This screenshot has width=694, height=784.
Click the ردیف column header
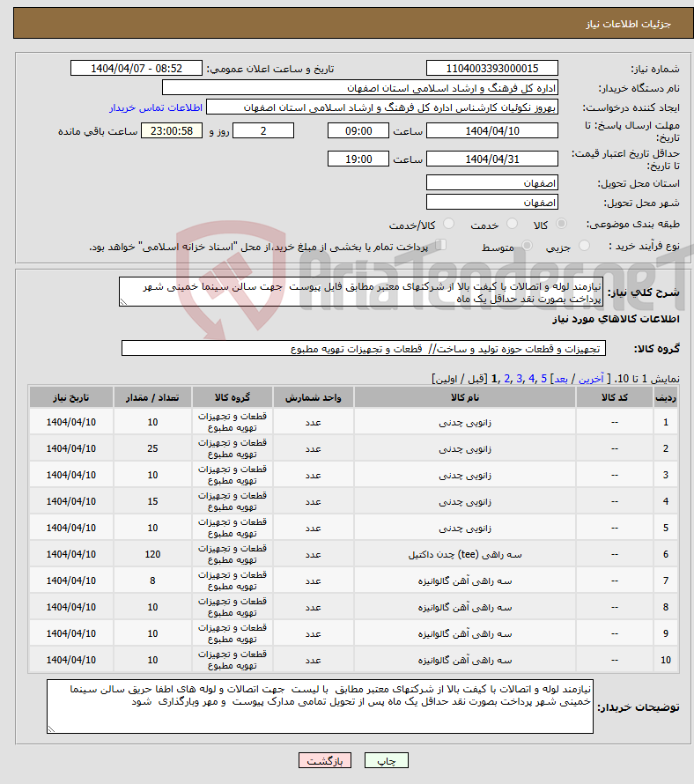tap(666, 397)
